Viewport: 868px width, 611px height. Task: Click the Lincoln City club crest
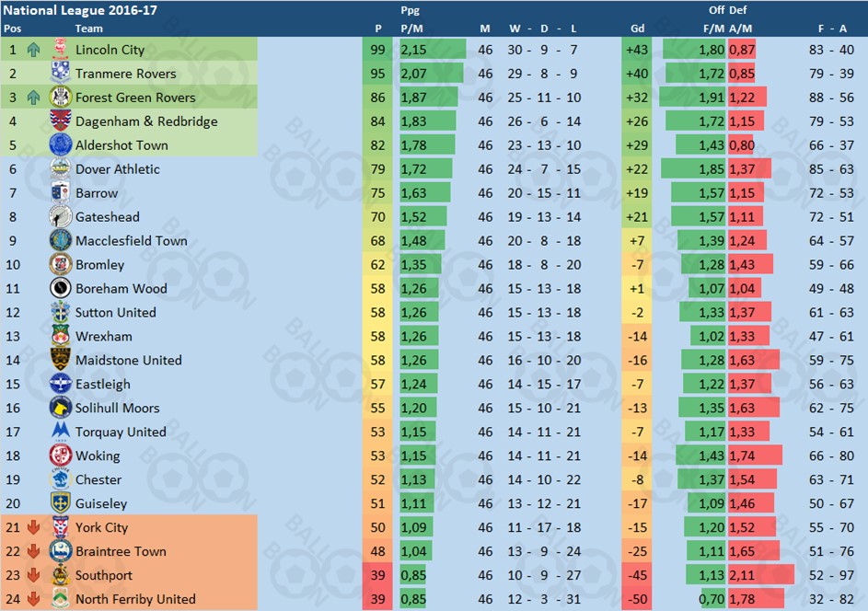point(61,50)
